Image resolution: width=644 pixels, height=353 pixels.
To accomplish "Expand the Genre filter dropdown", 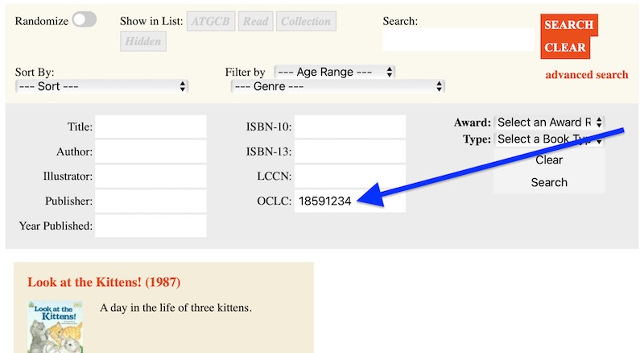I will [x=337, y=86].
